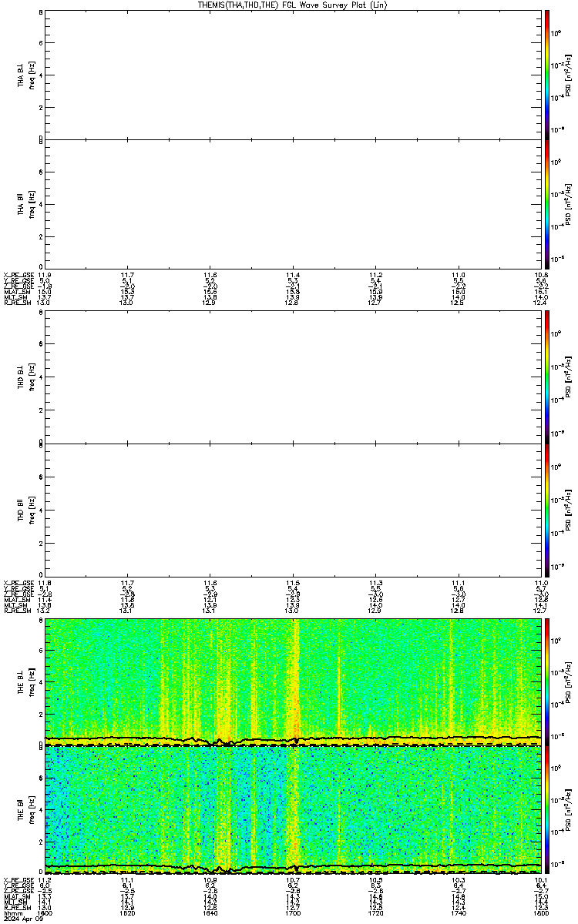Click the 1700 time tick label
578x924 pixels.
point(293,914)
